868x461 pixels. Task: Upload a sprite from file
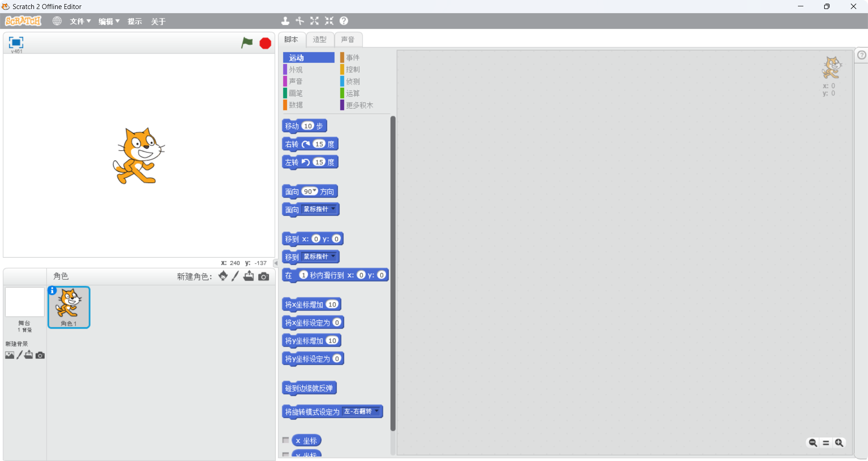[249, 276]
